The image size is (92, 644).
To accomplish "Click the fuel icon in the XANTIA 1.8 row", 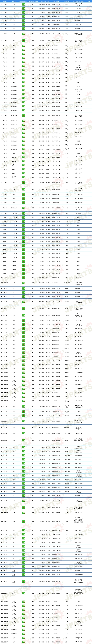I will coord(23,161).
